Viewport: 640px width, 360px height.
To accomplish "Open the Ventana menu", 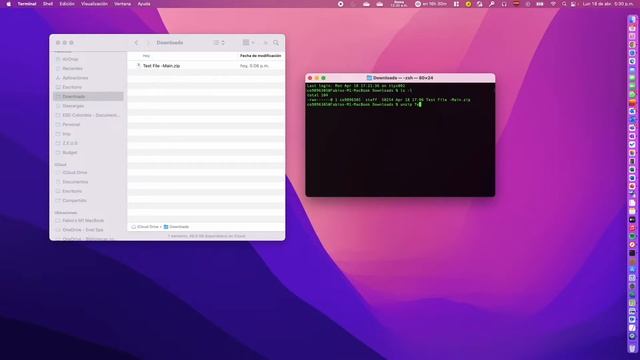I will [122, 4].
